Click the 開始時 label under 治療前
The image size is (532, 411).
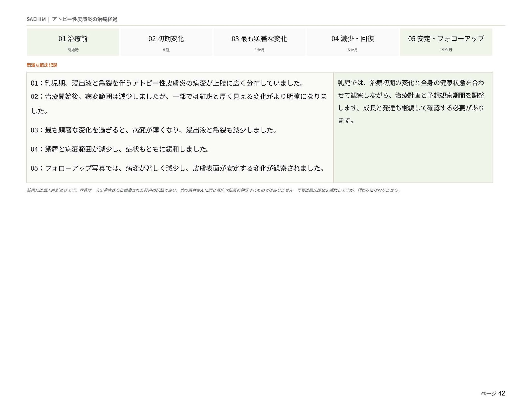point(73,50)
